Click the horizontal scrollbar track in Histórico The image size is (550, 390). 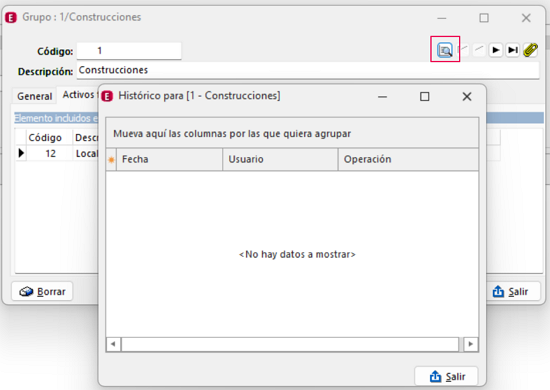tap(290, 344)
